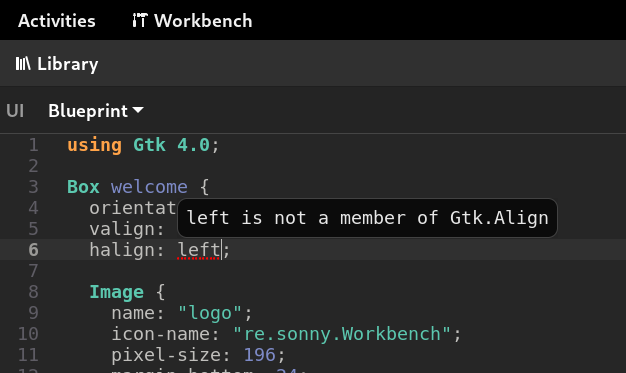Place cursor on "using Gtk 4.0;" line
The image size is (626, 373).
pyautogui.click(x=143, y=145)
